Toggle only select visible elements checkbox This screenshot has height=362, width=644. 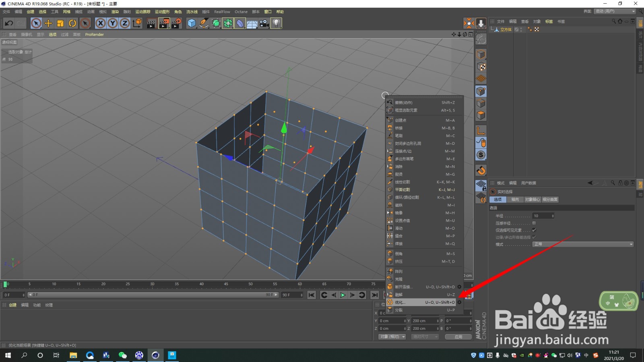(x=534, y=230)
